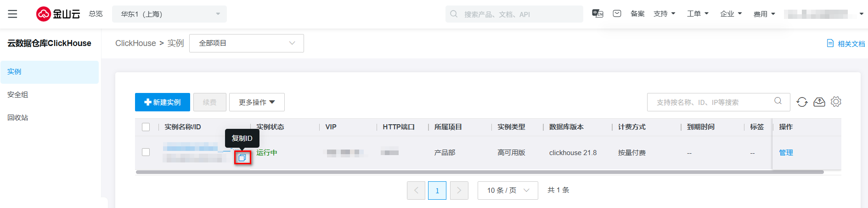Select page 1 in pagination
Image resolution: width=868 pixels, height=208 pixels.
(x=437, y=191)
